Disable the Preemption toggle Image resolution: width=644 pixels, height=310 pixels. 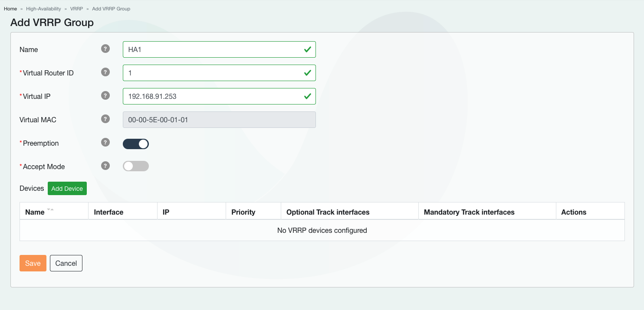(136, 144)
